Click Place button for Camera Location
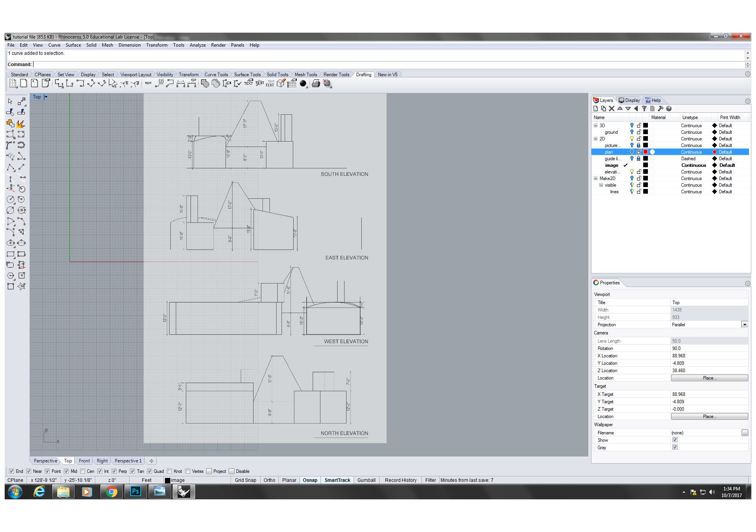756x532 pixels. point(709,378)
